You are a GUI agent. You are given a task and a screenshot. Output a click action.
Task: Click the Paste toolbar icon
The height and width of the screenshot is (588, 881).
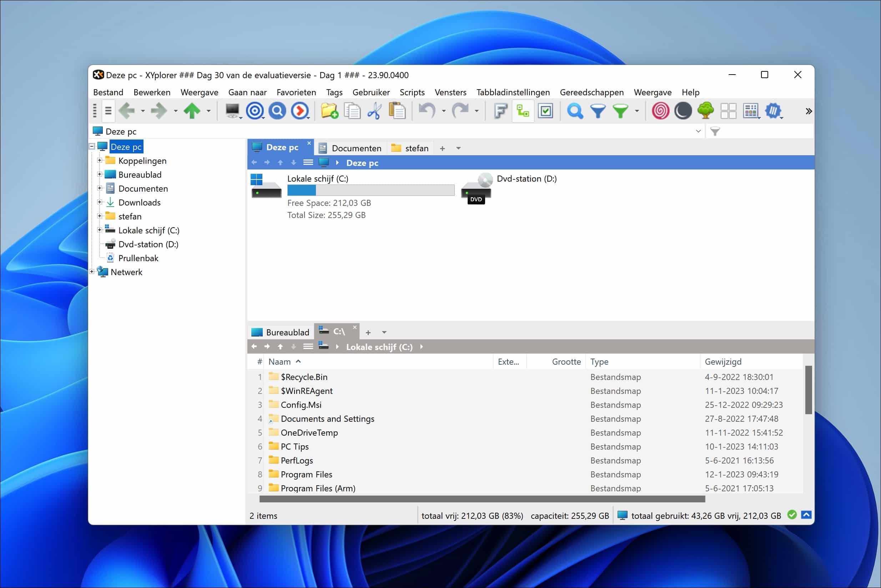pos(398,111)
